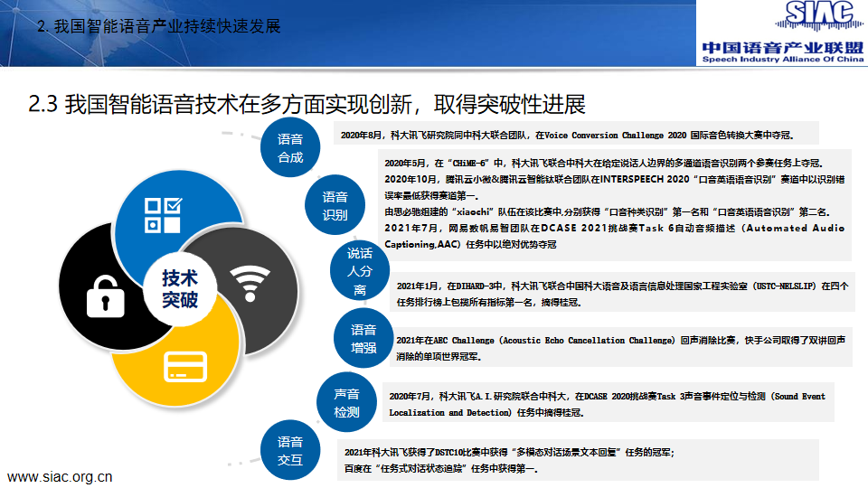Click the DSTC10 text line

click(x=509, y=453)
